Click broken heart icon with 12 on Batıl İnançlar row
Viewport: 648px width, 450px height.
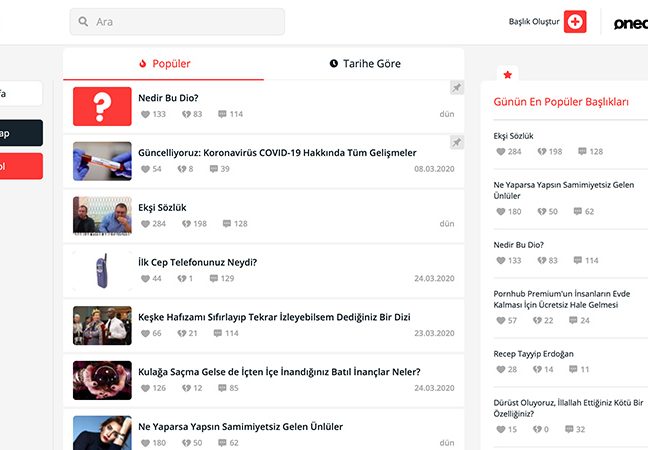pyautogui.click(x=186, y=388)
